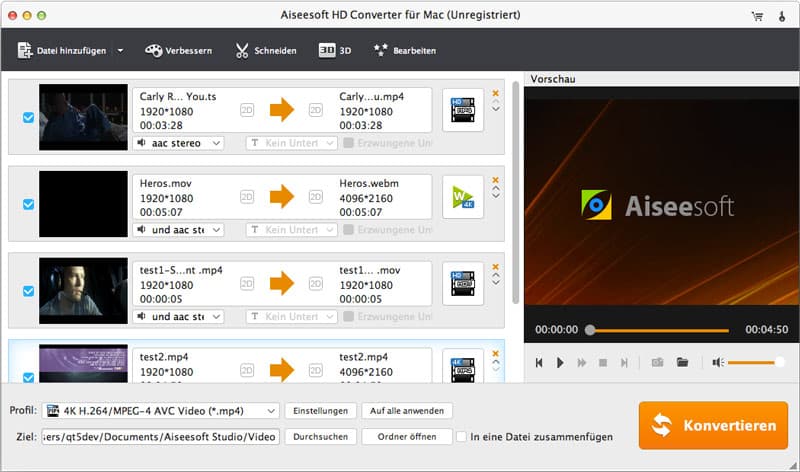
Task: Click the Einstellungen button
Action: [x=320, y=411]
